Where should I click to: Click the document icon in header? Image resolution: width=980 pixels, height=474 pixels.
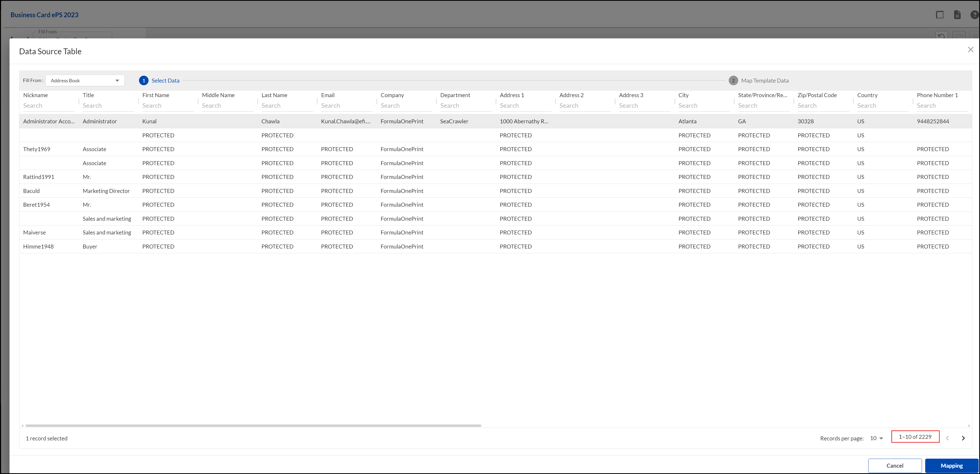click(957, 15)
